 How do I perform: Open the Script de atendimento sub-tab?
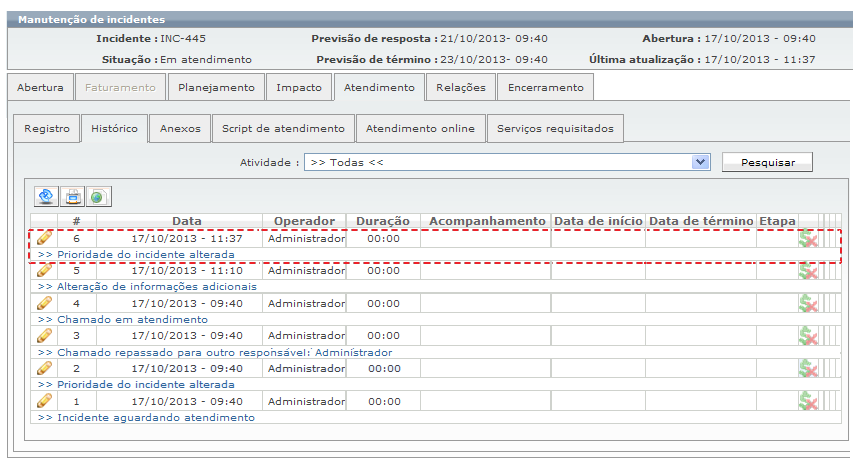click(283, 129)
